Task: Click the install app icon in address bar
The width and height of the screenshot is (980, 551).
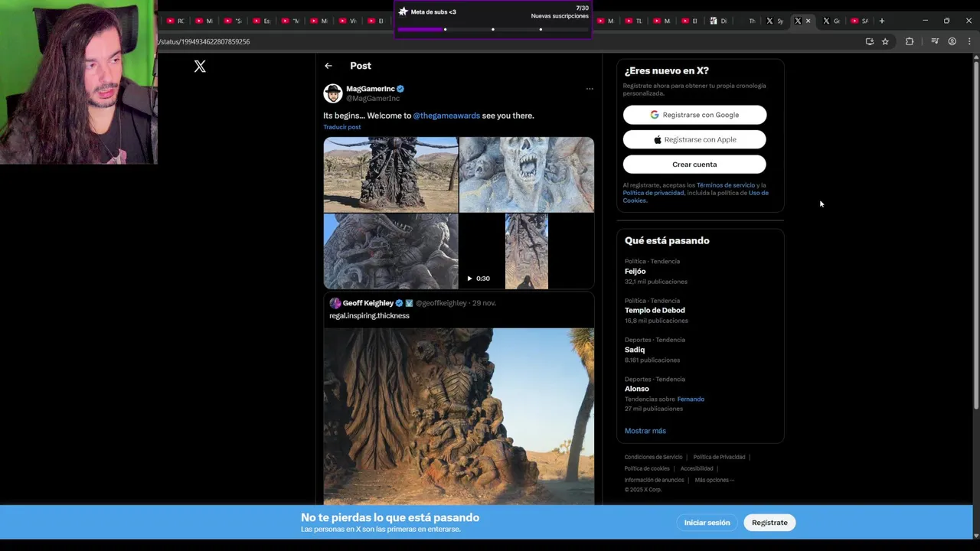Action: pyautogui.click(x=869, y=41)
